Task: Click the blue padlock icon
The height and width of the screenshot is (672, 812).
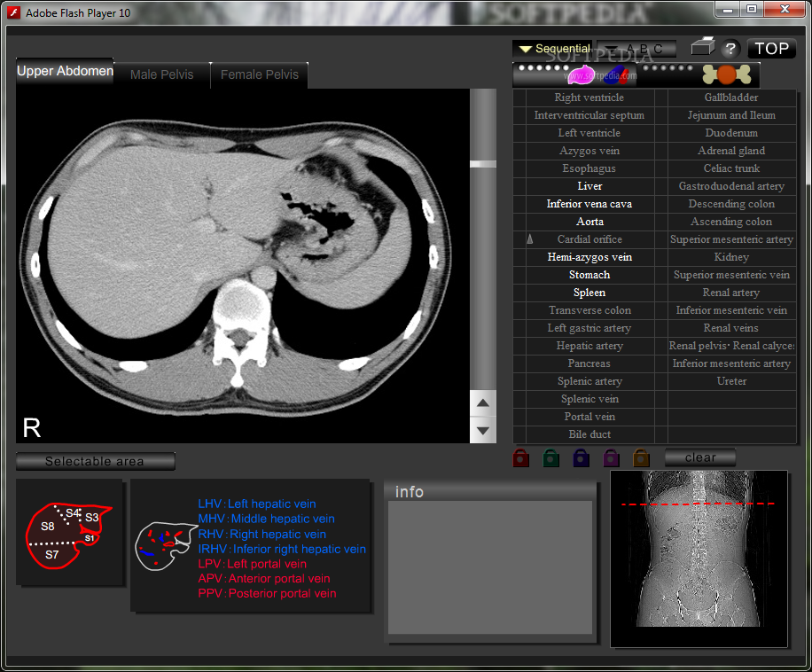Action: click(581, 457)
